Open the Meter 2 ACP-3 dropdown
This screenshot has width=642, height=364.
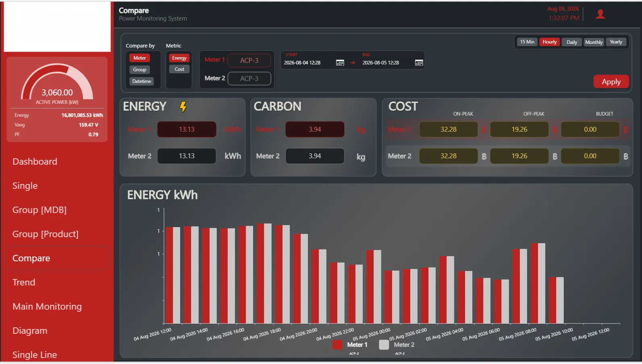point(249,79)
